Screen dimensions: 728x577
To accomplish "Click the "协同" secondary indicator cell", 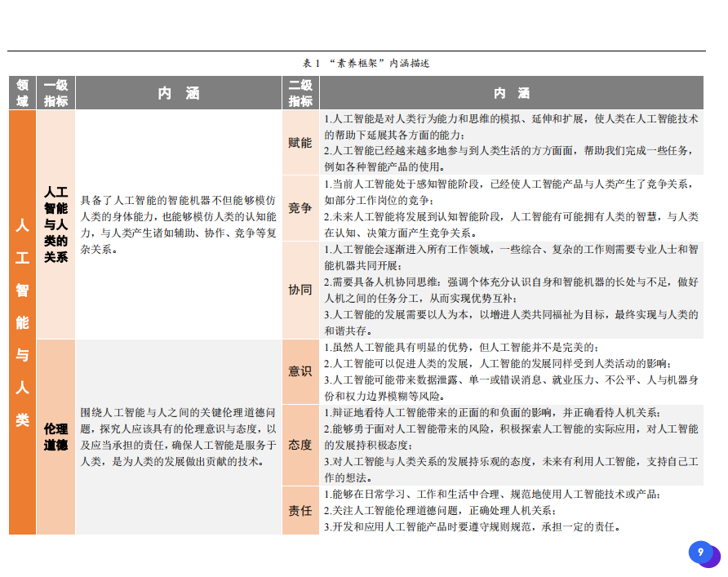I will 300,290.
